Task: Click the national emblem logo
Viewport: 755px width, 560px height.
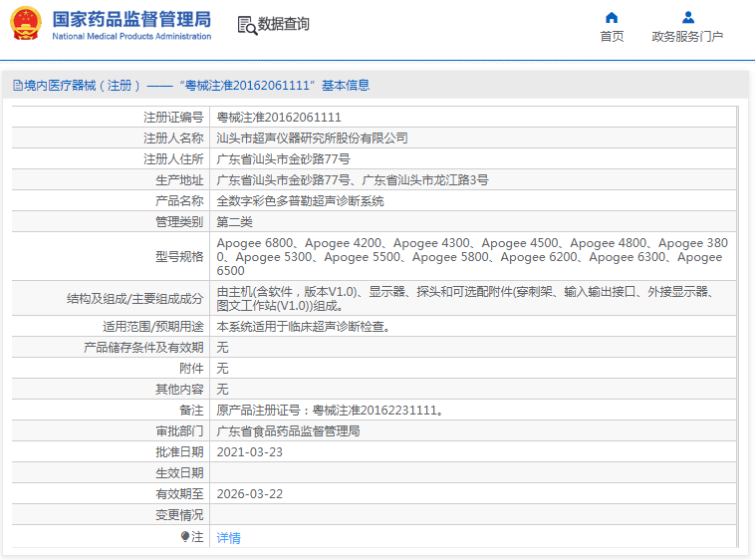Action: pos(26,23)
